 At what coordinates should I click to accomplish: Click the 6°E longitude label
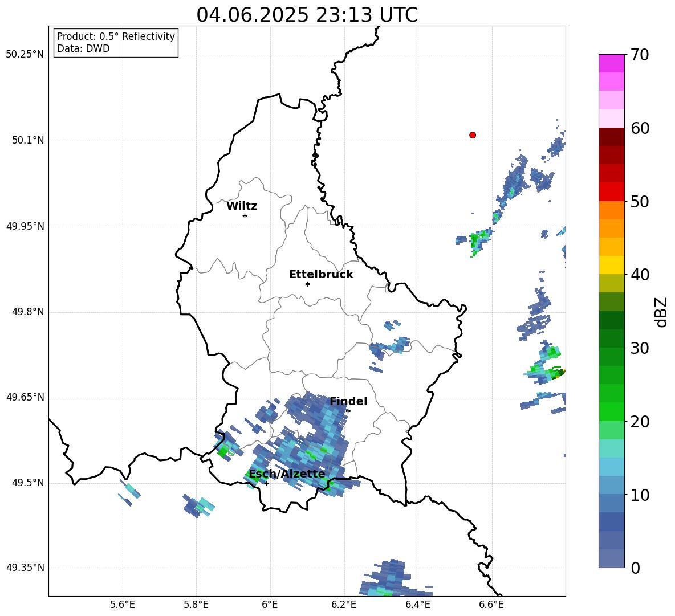point(270,605)
